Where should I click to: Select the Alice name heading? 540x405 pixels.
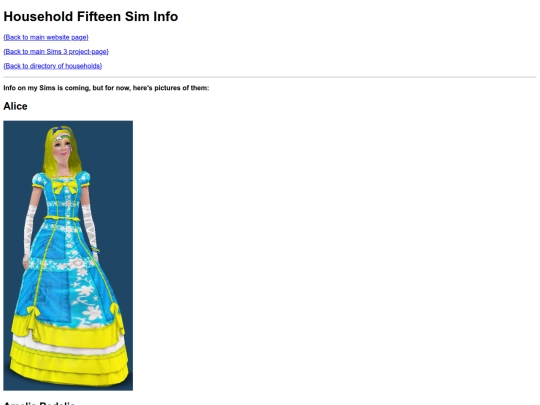15,106
